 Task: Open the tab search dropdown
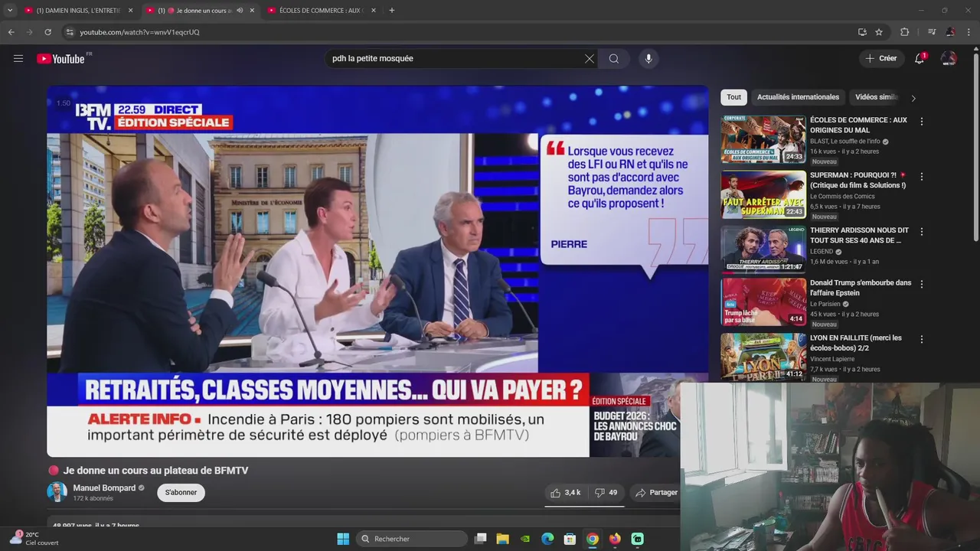(9, 11)
